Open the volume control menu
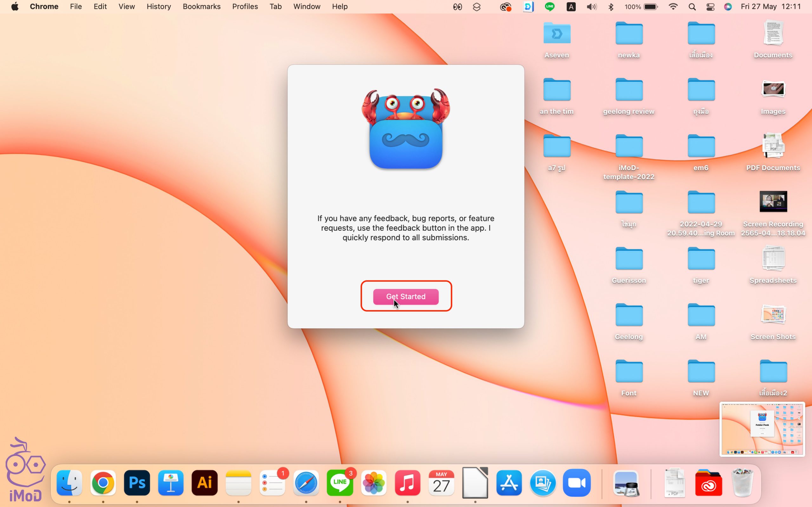Image resolution: width=812 pixels, height=507 pixels. [x=591, y=7]
